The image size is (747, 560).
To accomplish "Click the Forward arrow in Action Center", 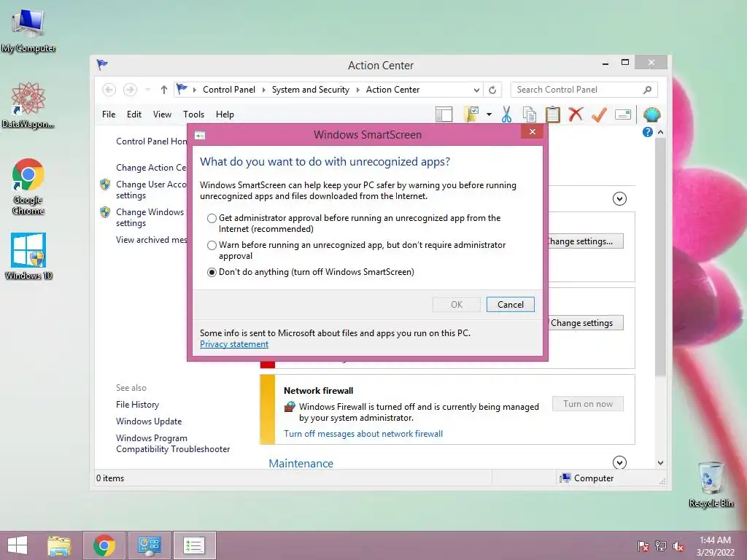I will (130, 90).
